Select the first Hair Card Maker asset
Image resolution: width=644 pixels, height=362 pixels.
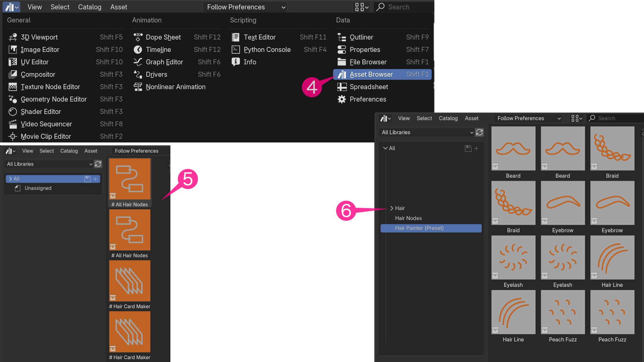click(130, 281)
